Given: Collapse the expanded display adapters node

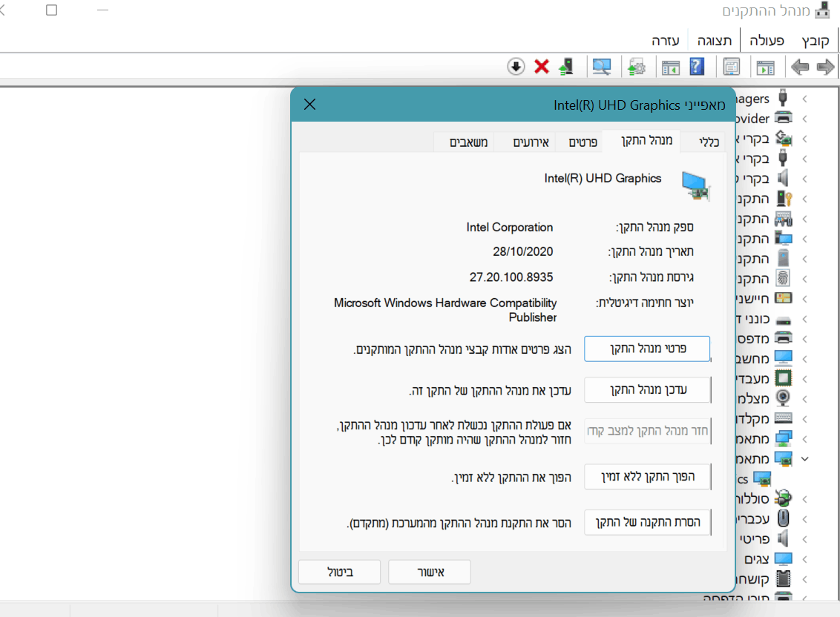Looking at the screenshot, I should pyautogui.click(x=804, y=459).
